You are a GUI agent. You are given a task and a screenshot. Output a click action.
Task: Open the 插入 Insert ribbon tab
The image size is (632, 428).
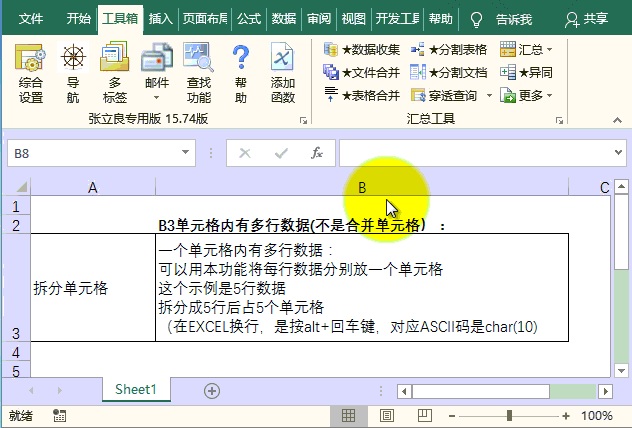pyautogui.click(x=160, y=18)
